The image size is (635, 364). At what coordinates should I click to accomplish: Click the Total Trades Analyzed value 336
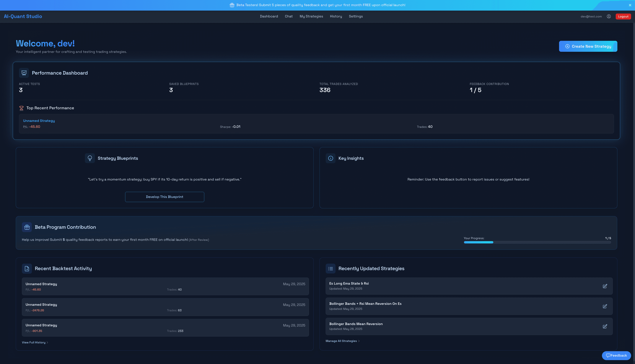325,90
